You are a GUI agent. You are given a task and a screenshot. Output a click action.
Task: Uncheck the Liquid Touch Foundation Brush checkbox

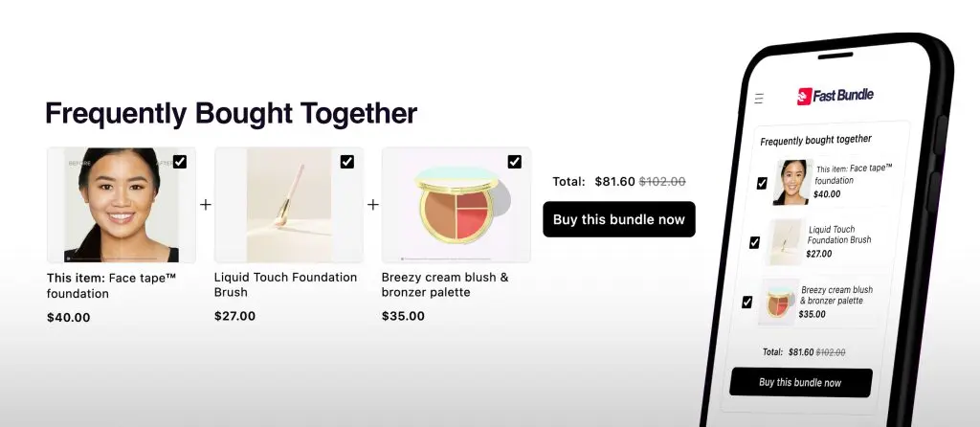(x=346, y=162)
